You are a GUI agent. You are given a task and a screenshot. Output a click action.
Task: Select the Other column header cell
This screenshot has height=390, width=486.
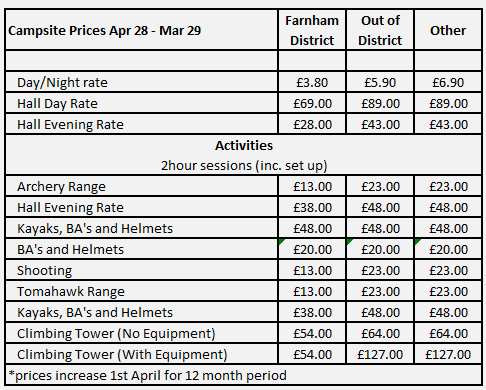pyautogui.click(x=448, y=30)
